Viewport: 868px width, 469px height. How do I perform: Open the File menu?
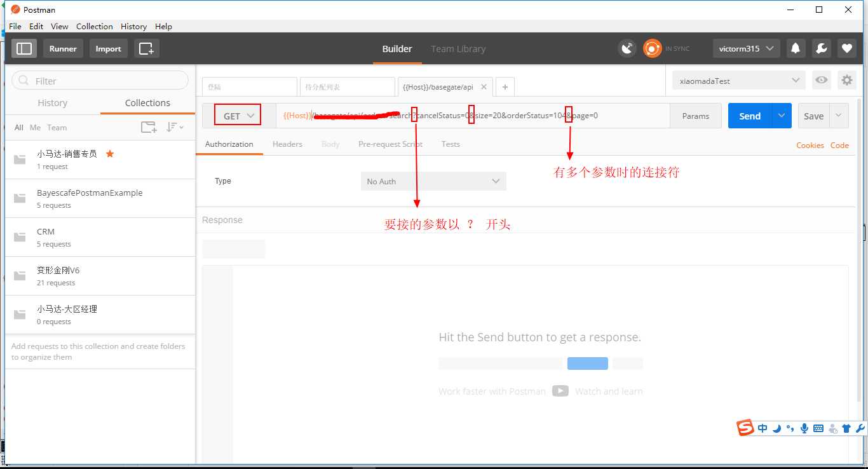click(15, 26)
